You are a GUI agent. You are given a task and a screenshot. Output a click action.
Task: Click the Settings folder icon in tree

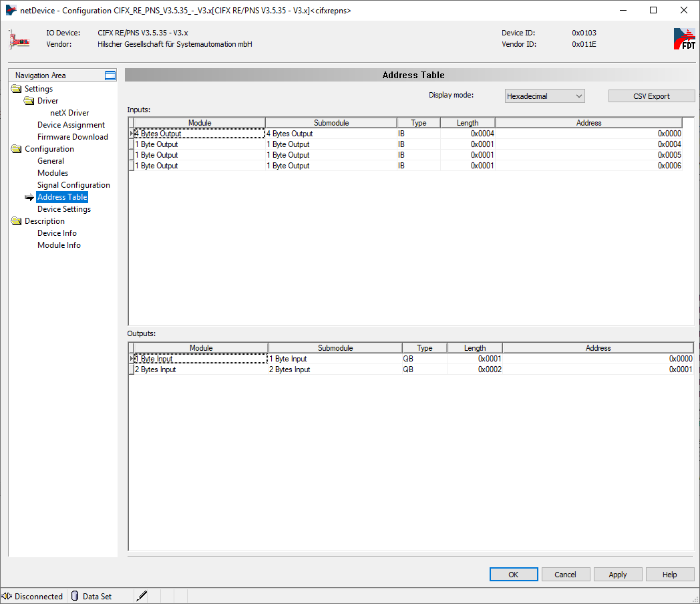(x=16, y=89)
